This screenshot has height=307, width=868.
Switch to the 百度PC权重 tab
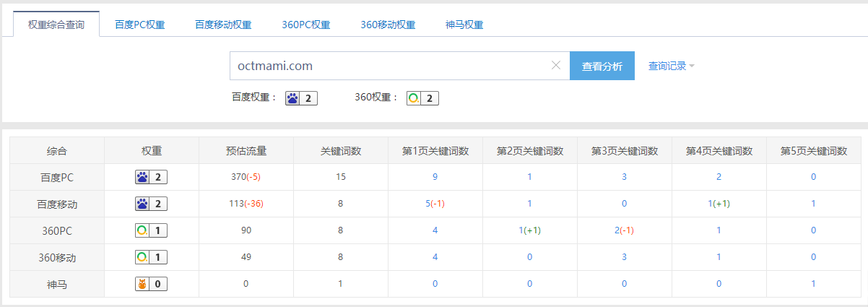pyautogui.click(x=139, y=25)
